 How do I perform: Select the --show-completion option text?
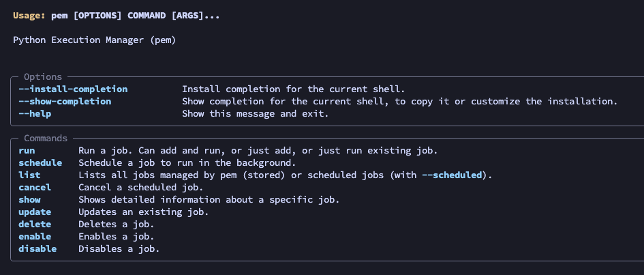point(65,102)
